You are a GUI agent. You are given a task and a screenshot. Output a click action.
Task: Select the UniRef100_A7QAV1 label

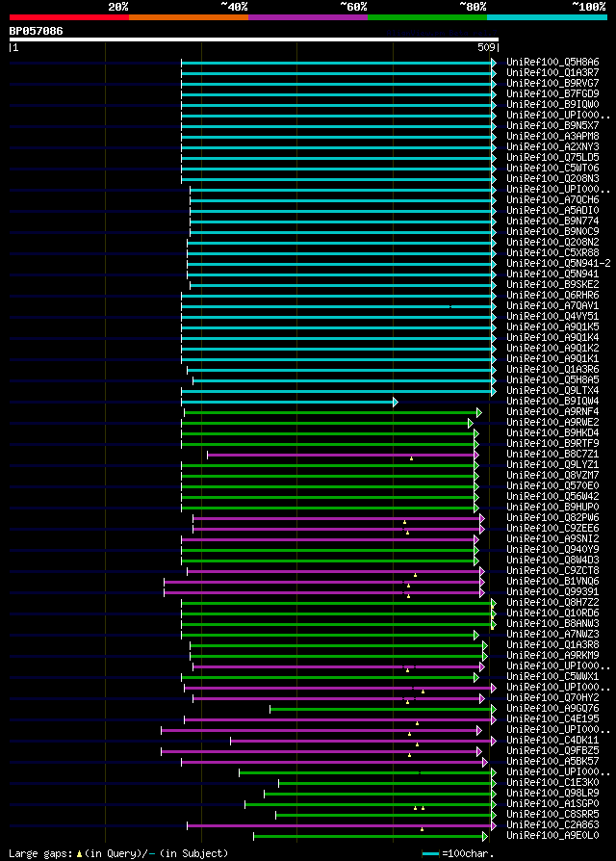pyautogui.click(x=552, y=306)
